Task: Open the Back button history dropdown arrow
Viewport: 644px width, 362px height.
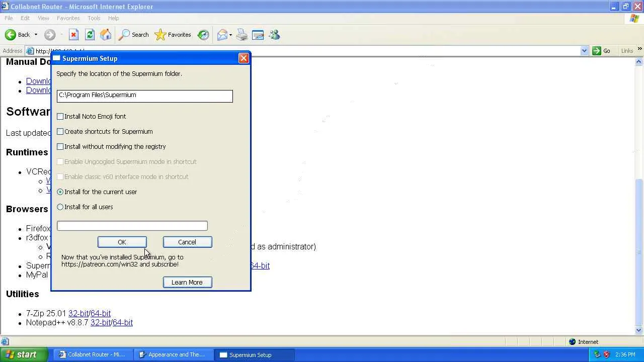Action: coord(35,35)
